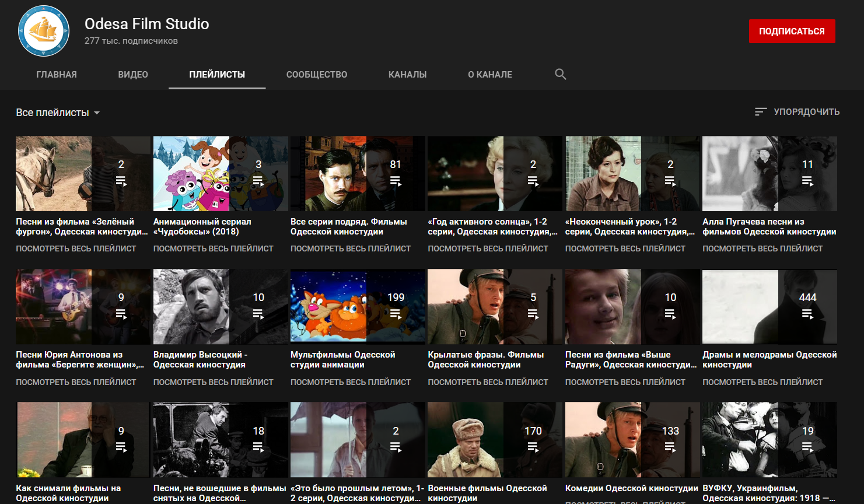This screenshot has height=504, width=864.
Task: View full playlist for Владимир Высоцкий
Action: tap(213, 382)
